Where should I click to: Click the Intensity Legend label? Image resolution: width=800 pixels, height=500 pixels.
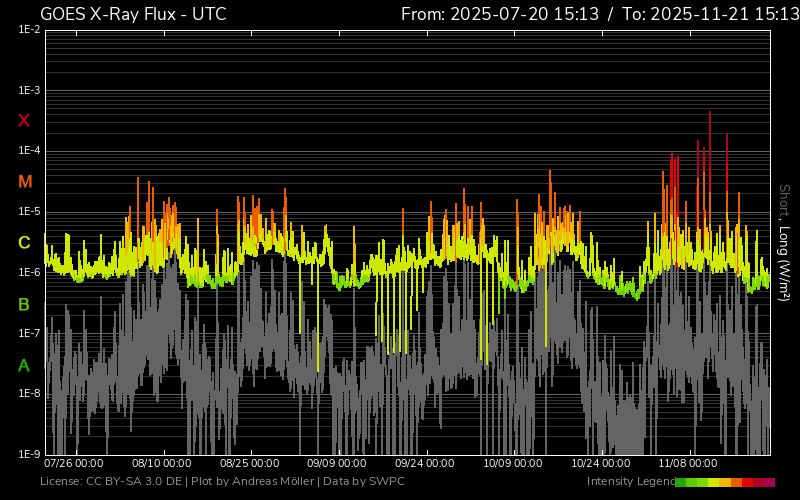pos(629,482)
